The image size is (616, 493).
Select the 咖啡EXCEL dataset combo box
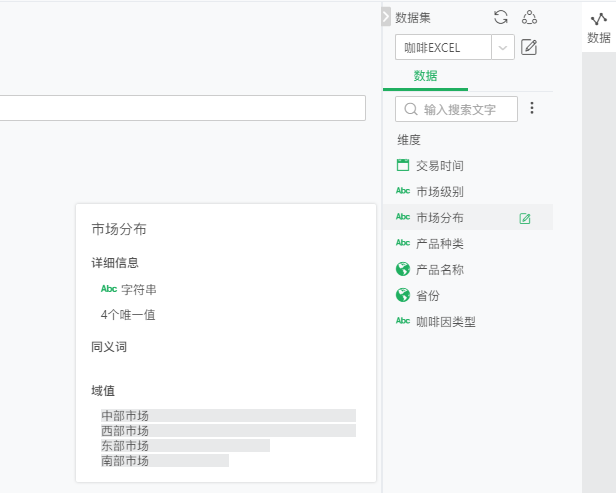point(443,47)
